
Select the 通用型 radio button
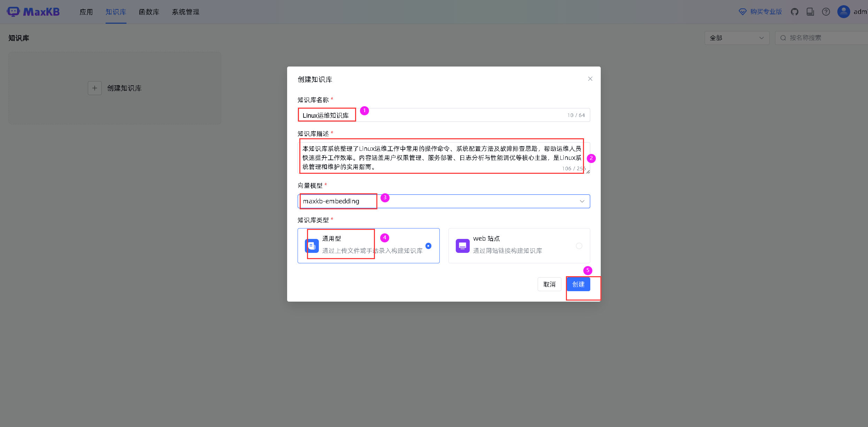tap(428, 246)
